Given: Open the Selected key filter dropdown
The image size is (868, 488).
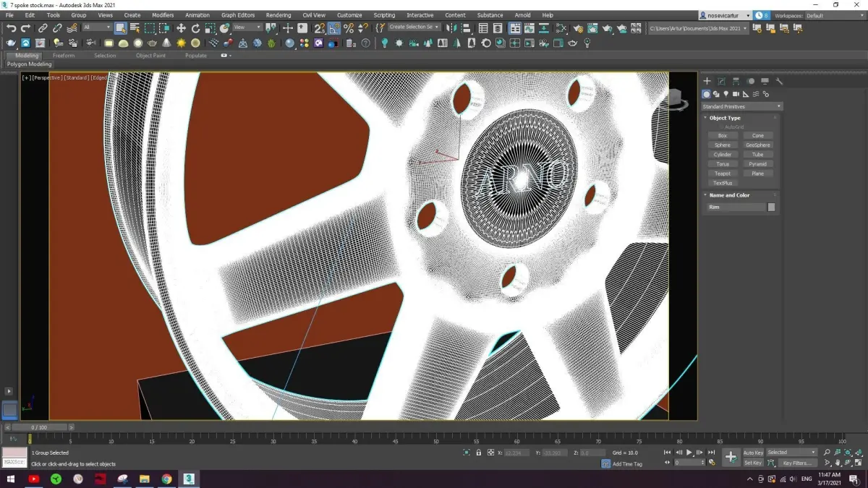Looking at the screenshot, I should [x=791, y=453].
